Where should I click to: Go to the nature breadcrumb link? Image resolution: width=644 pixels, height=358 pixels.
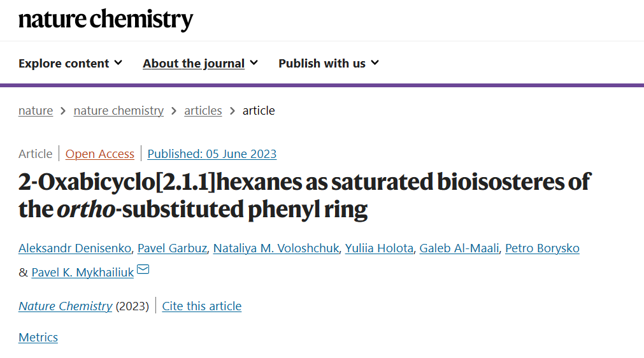pos(36,110)
